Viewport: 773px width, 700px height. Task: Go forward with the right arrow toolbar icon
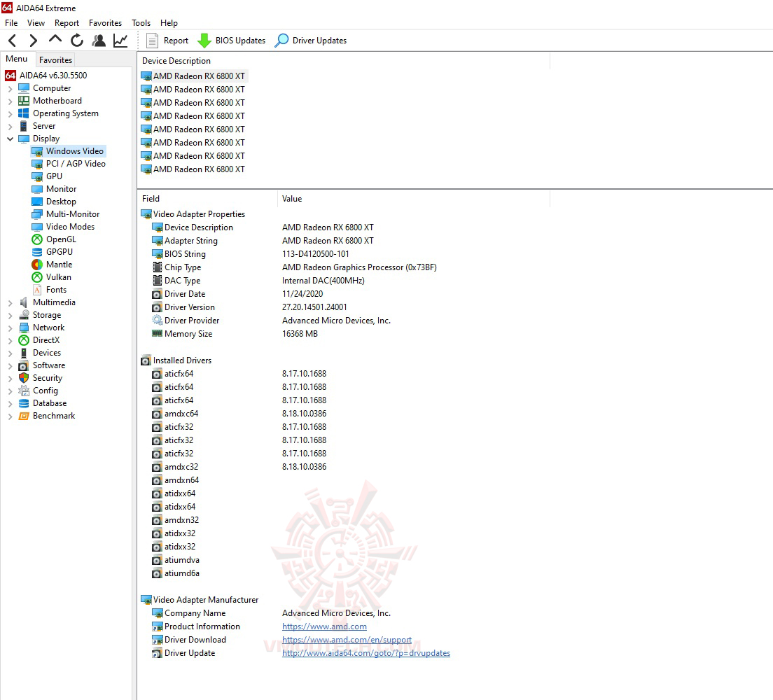tap(33, 41)
